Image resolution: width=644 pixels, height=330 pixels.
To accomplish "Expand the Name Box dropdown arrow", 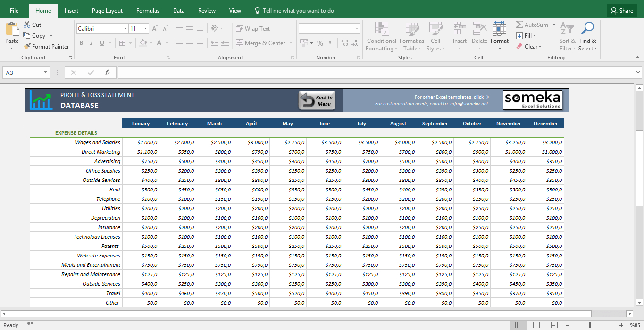I will coord(46,73).
